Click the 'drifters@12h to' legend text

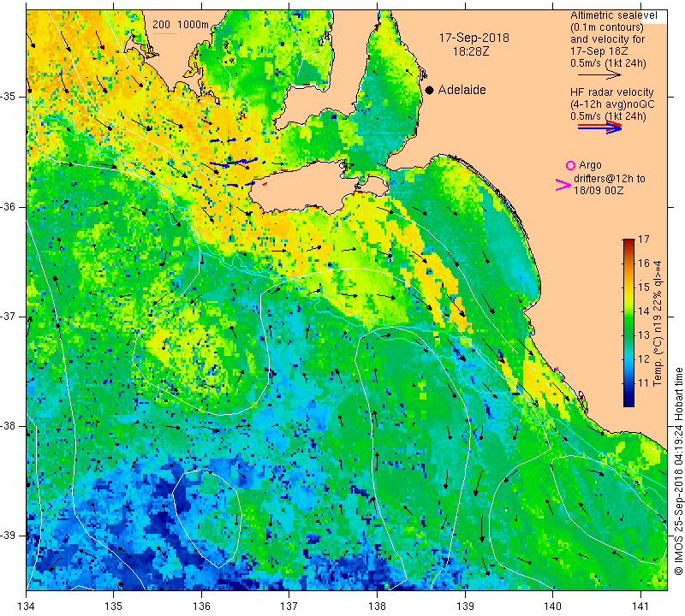click(x=609, y=179)
